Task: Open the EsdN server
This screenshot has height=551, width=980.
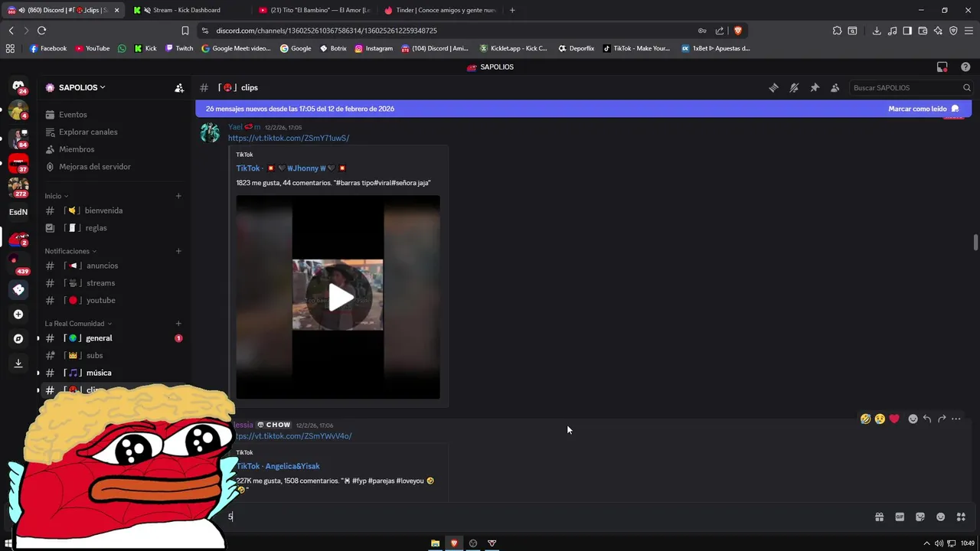Action: 18,212
